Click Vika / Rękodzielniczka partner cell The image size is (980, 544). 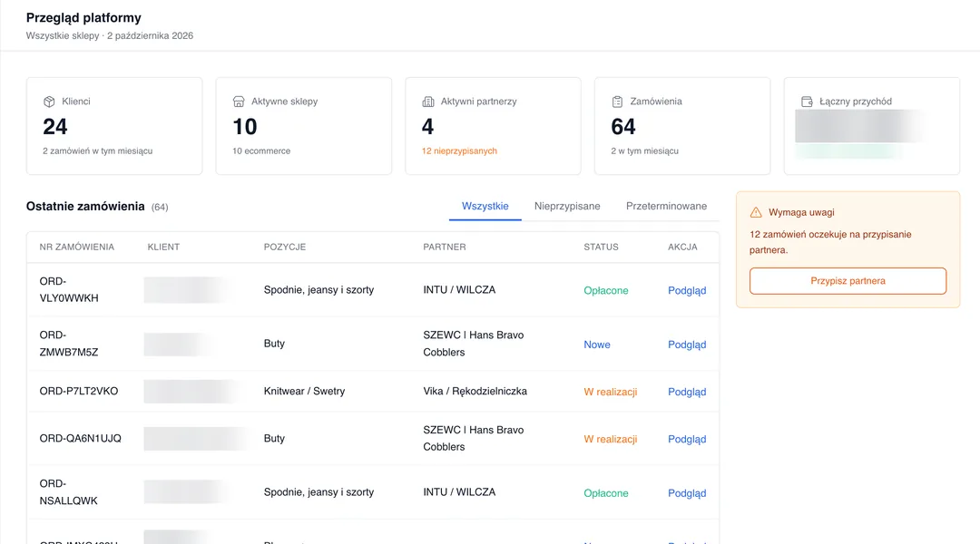click(x=475, y=391)
